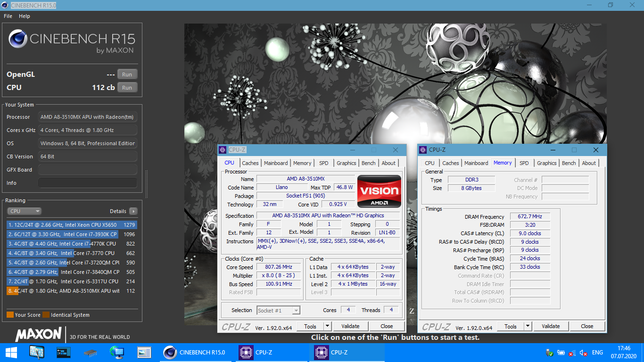This screenshot has height=362, width=644.
Task: Select ranking row Intel Core i7-3930K
Action: coord(72,234)
